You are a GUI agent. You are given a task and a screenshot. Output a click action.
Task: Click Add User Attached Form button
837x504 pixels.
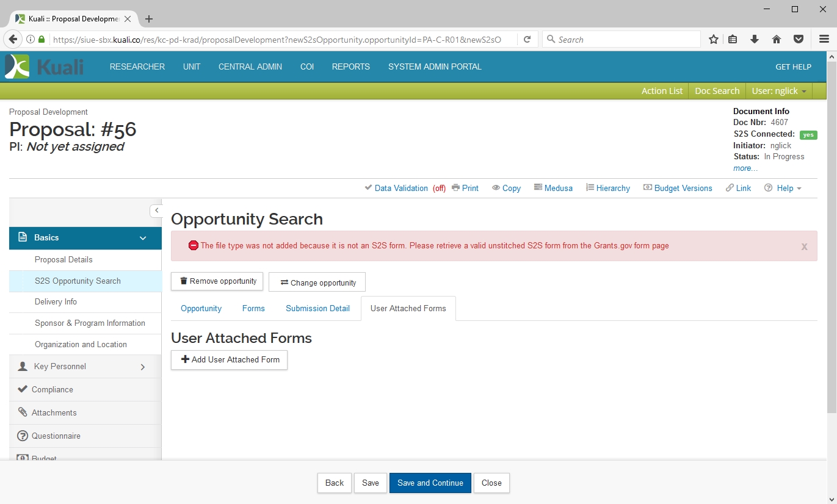[x=229, y=360]
